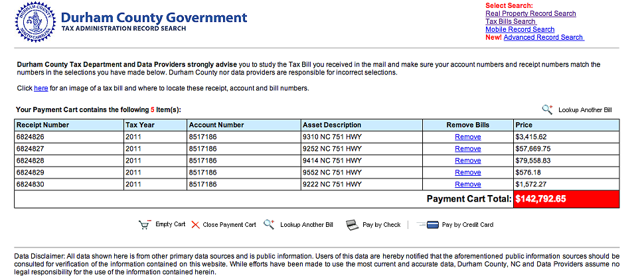Click Lookup Another Bill label below the table
The image size is (644, 276).
pos(306,225)
